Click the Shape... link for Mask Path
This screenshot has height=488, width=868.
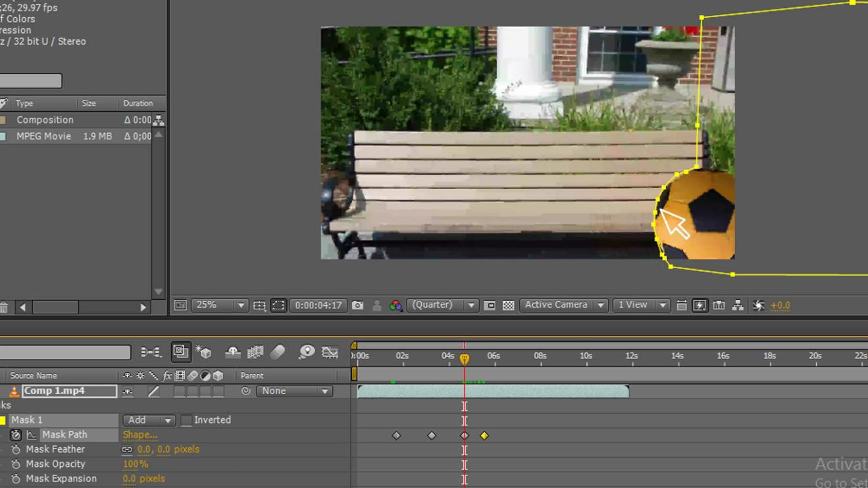point(140,435)
